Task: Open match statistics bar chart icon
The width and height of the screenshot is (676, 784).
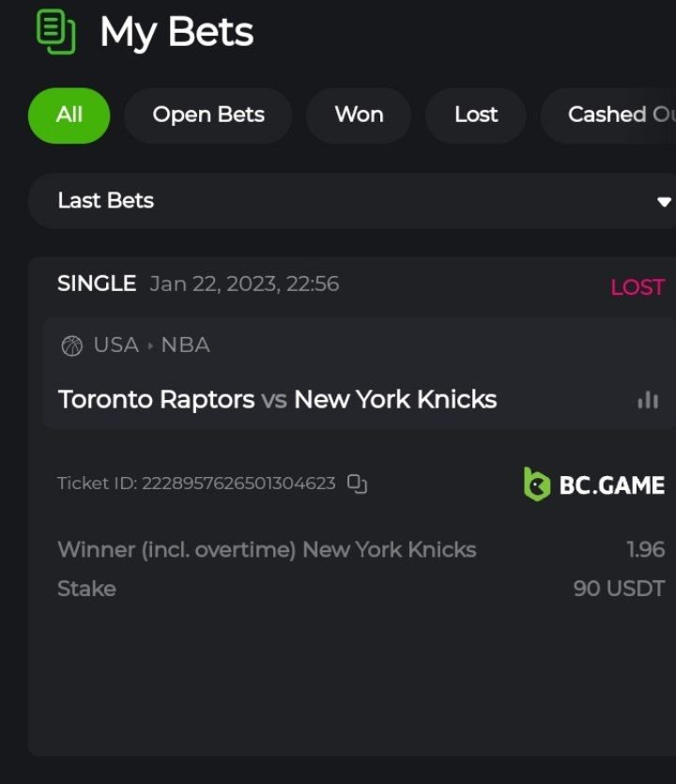Action: click(x=648, y=400)
